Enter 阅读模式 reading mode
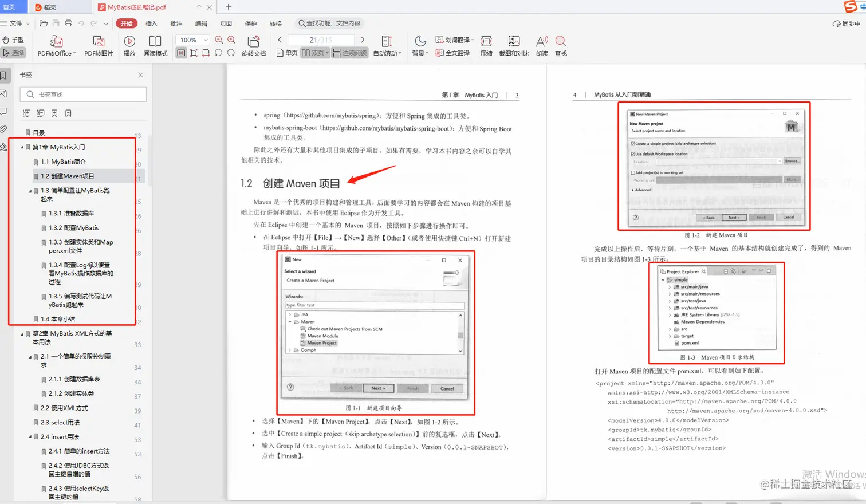 click(x=155, y=46)
